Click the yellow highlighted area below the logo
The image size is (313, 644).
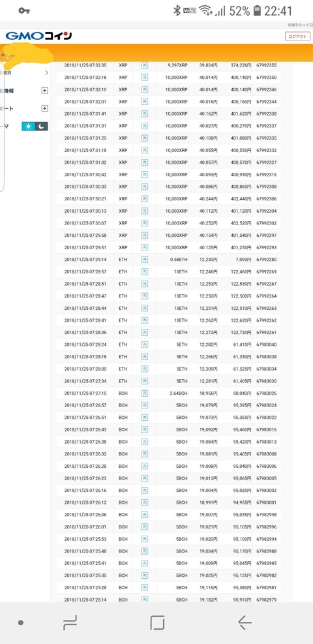tap(27, 54)
